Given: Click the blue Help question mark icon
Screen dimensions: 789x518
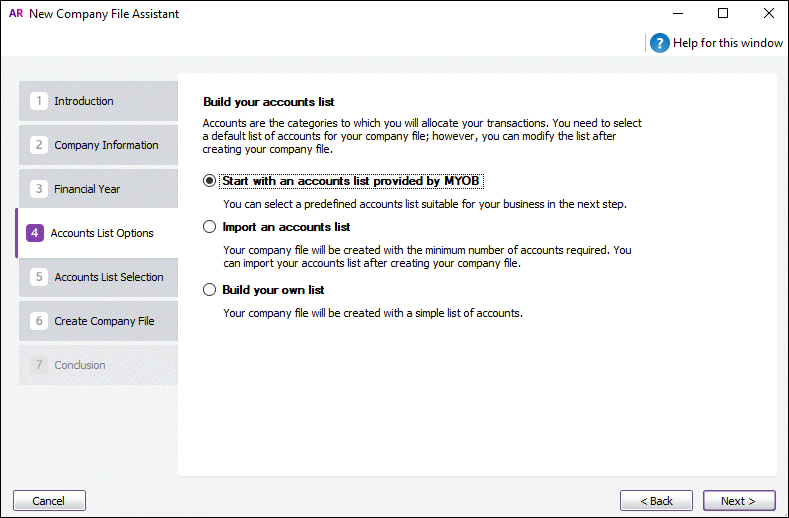Looking at the screenshot, I should [659, 43].
